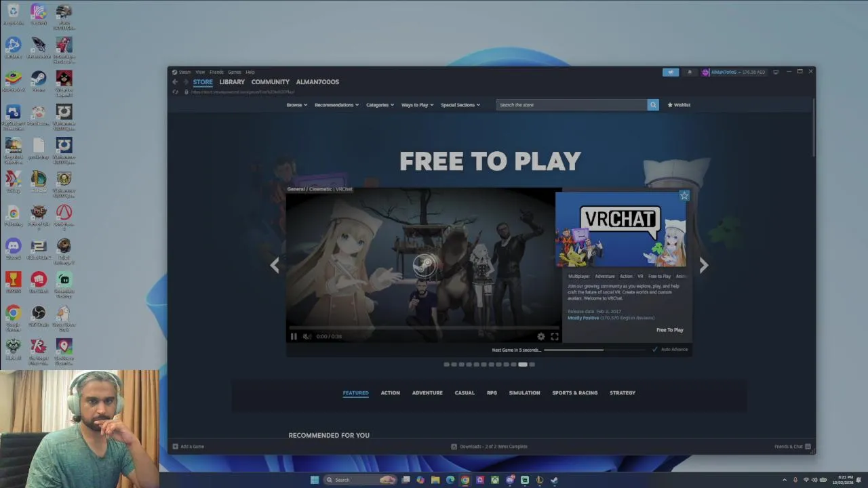Click the Steam page vertical scrollbar
This screenshot has height=488, width=868.
pyautogui.click(x=813, y=129)
